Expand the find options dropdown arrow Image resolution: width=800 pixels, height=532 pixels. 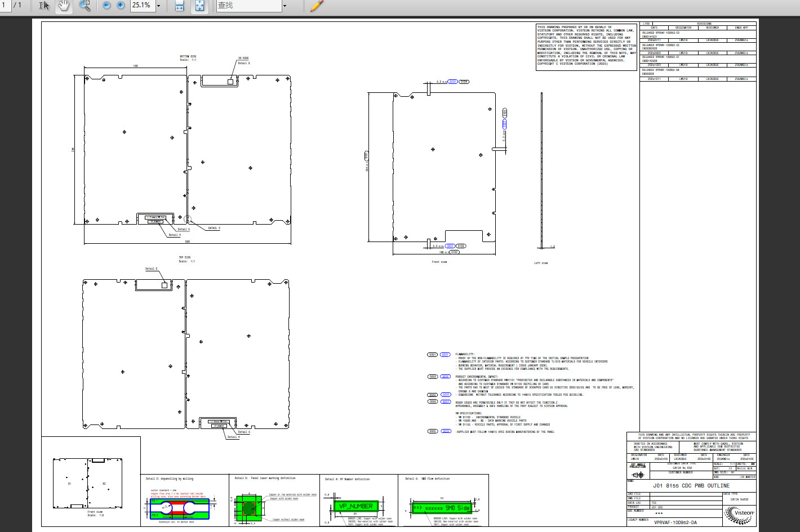tap(285, 6)
